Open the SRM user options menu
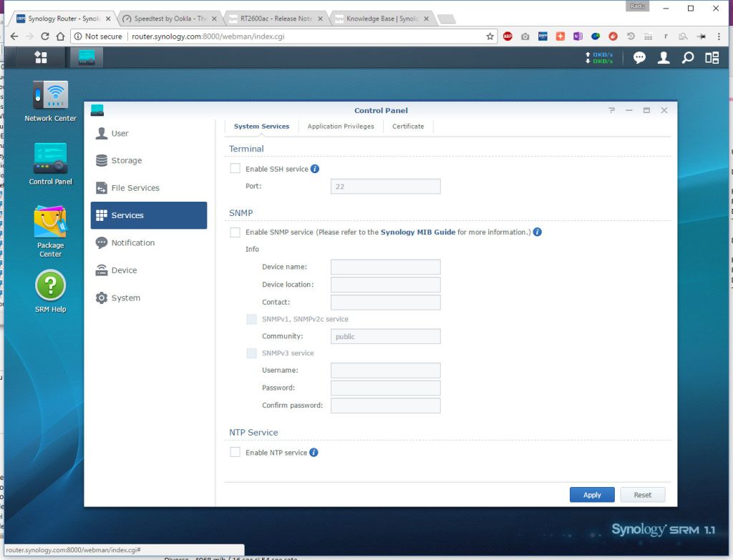 click(664, 57)
